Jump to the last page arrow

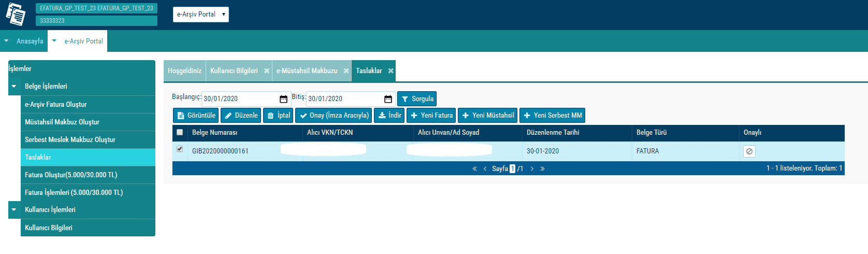tap(542, 169)
